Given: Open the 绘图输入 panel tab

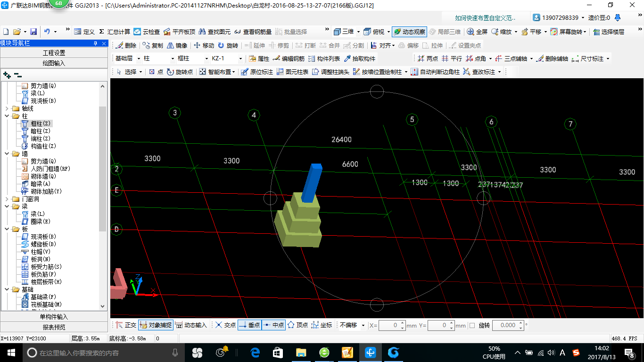Looking at the screenshot, I should tap(54, 63).
